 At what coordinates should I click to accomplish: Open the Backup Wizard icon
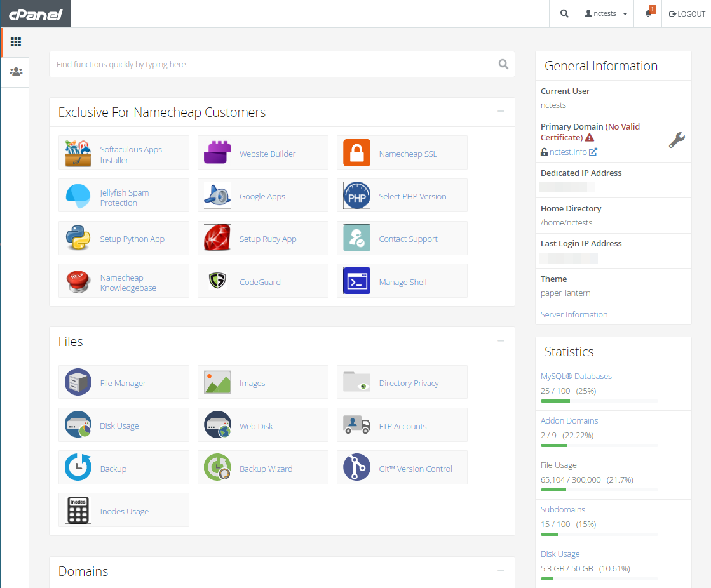(217, 467)
